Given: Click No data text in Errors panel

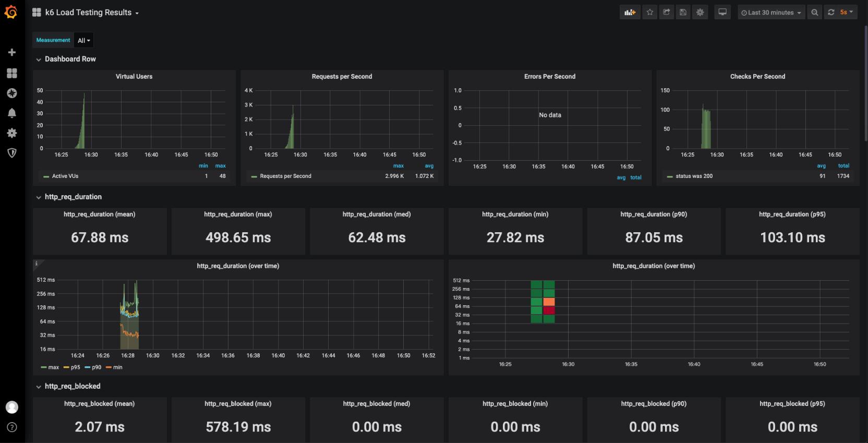Looking at the screenshot, I should (x=550, y=115).
